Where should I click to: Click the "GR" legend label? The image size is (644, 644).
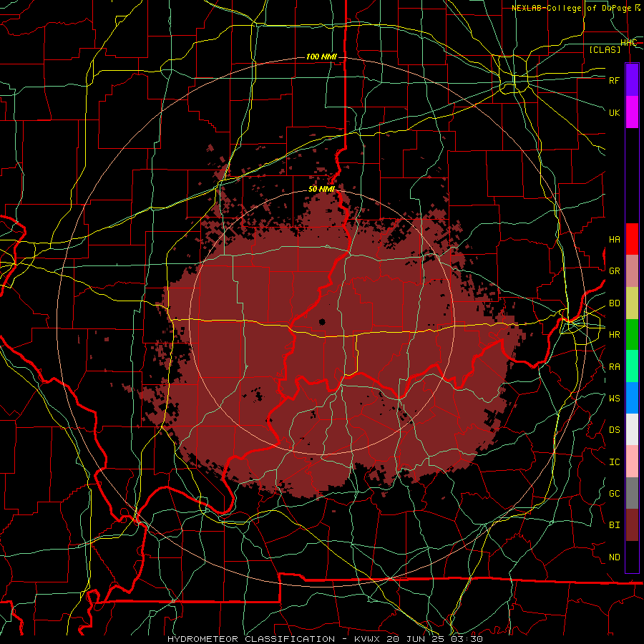614,271
